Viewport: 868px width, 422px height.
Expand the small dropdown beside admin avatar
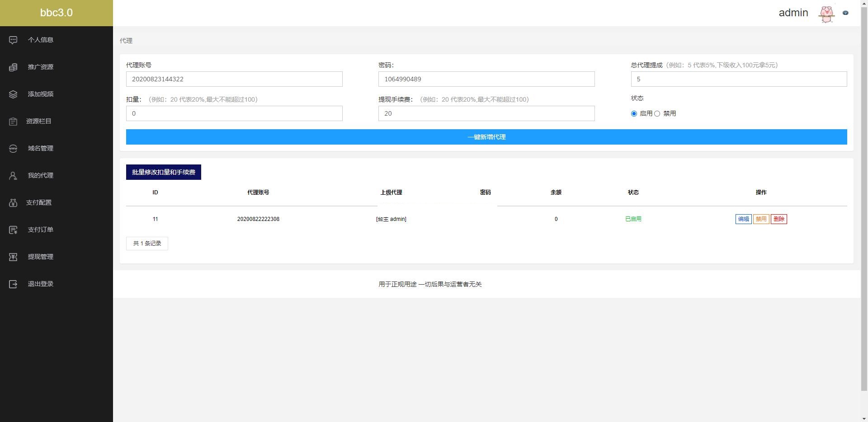coord(845,13)
